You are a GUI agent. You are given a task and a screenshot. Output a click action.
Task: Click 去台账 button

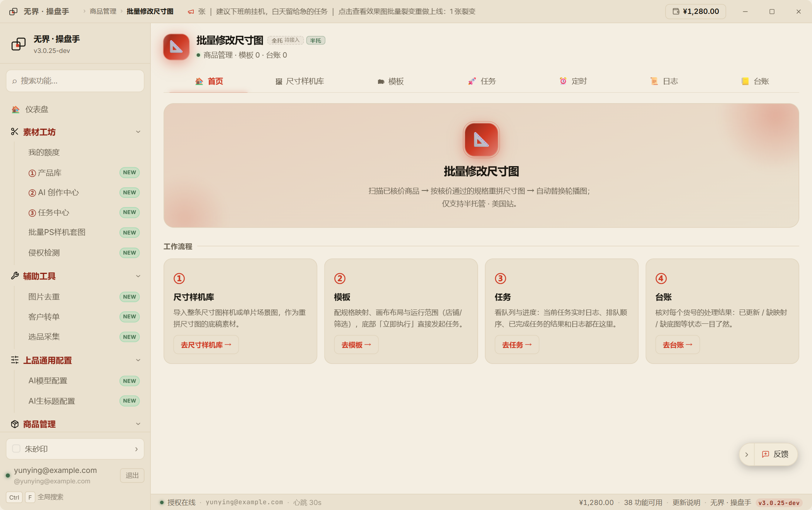point(677,345)
